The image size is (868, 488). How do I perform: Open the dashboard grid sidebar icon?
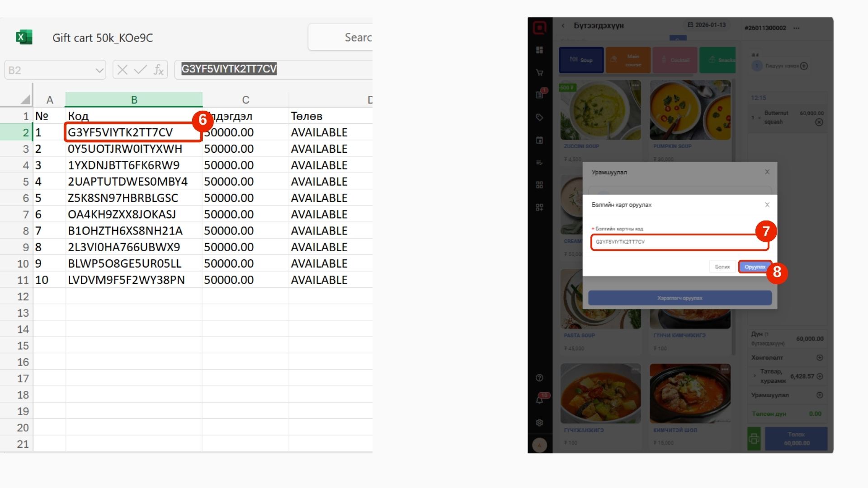539,50
